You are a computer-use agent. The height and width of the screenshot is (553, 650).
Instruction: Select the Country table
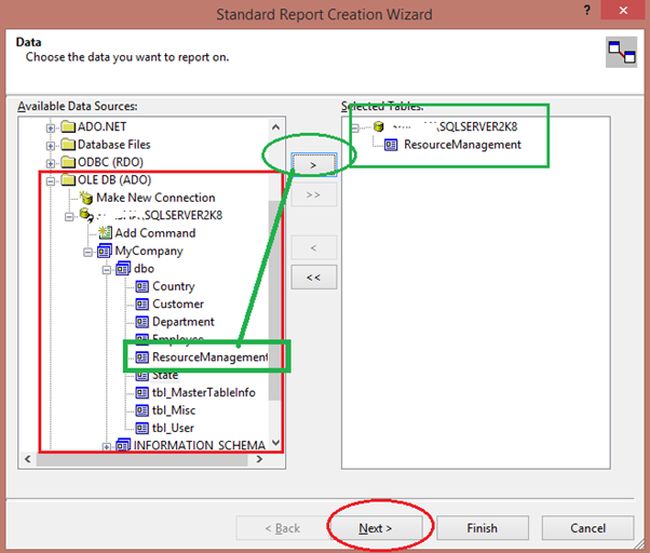pyautogui.click(x=173, y=286)
